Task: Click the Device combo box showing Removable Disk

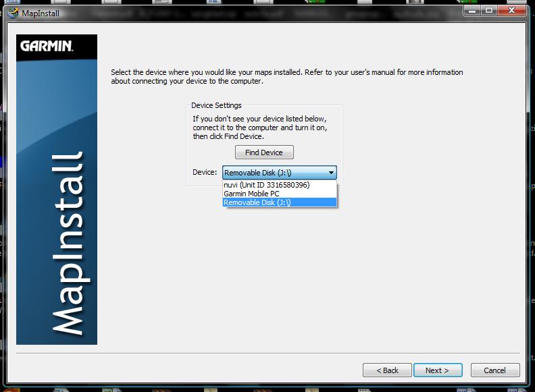Action: [273, 173]
